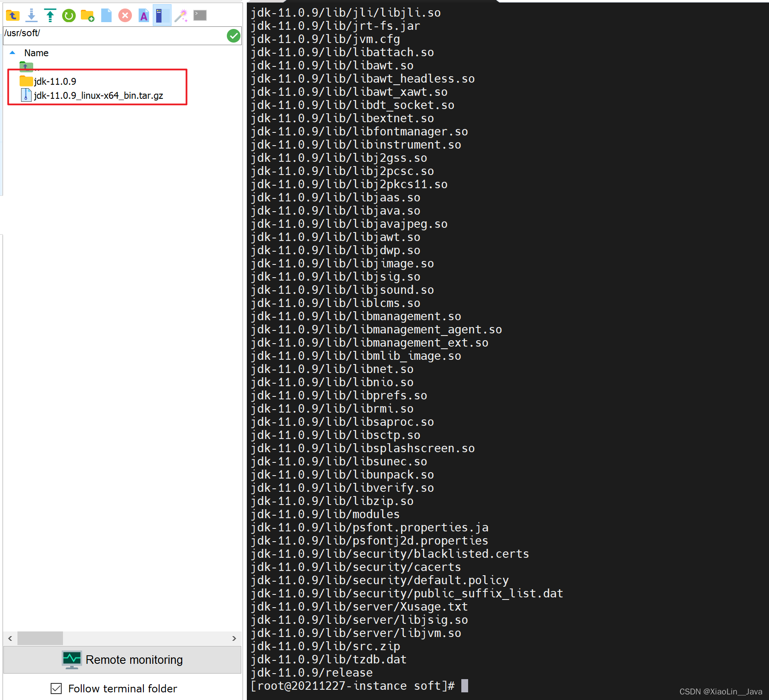Select the jdk-11.0.9_linux-x64_bin.tar.gz file
The image size is (769, 700).
[x=98, y=95]
